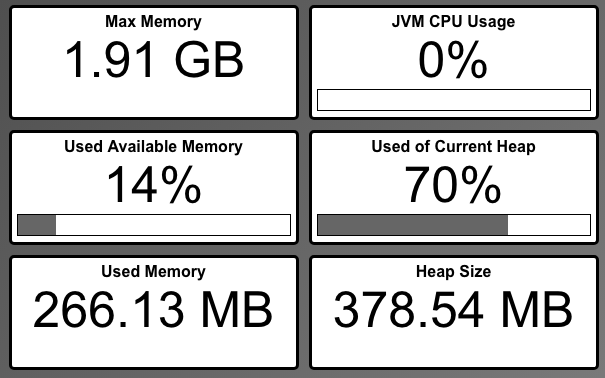Click the filled portion of 14% bar

37,225
